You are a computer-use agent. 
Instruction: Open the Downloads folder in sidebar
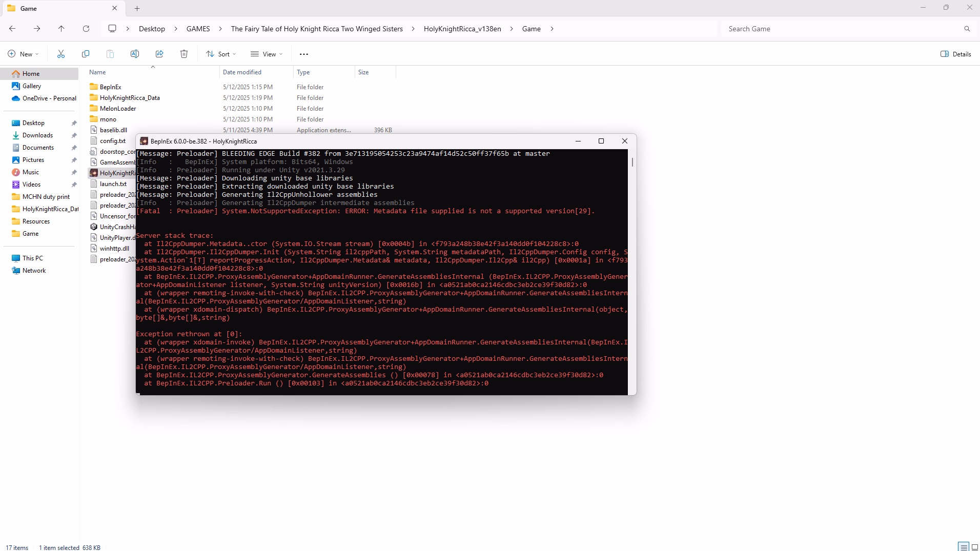37,135
